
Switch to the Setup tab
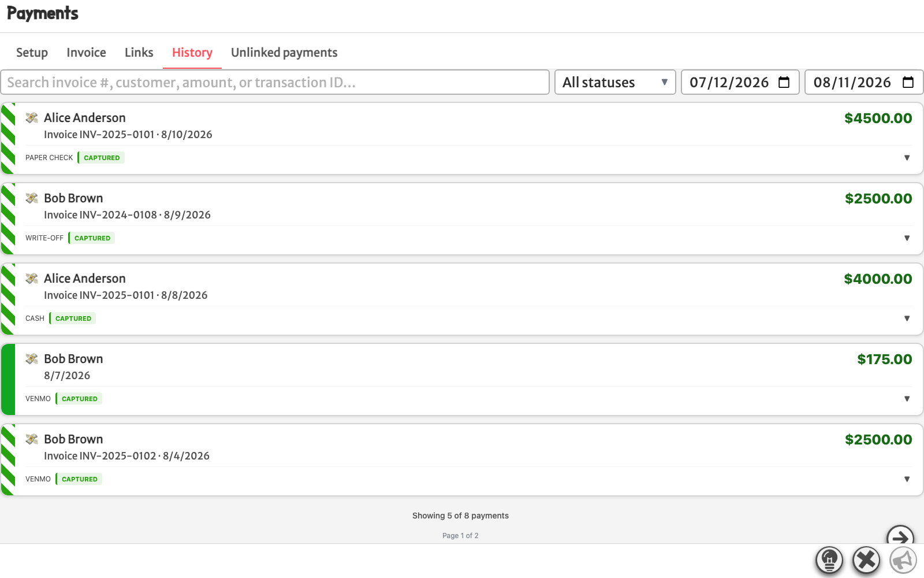click(32, 53)
